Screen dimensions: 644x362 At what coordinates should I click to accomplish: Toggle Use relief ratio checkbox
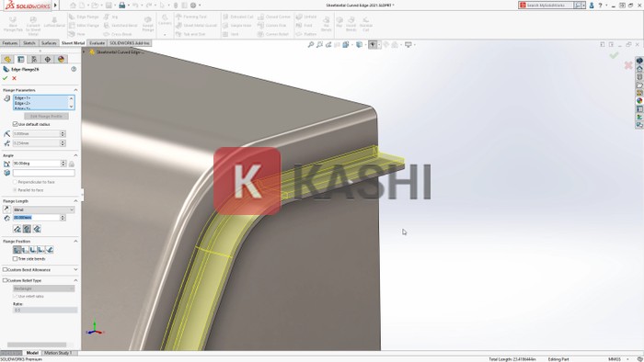[x=16, y=296]
